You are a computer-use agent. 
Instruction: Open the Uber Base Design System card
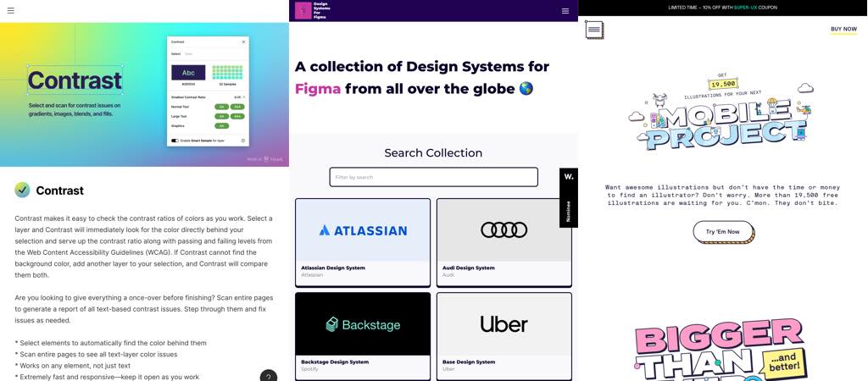coord(504,335)
